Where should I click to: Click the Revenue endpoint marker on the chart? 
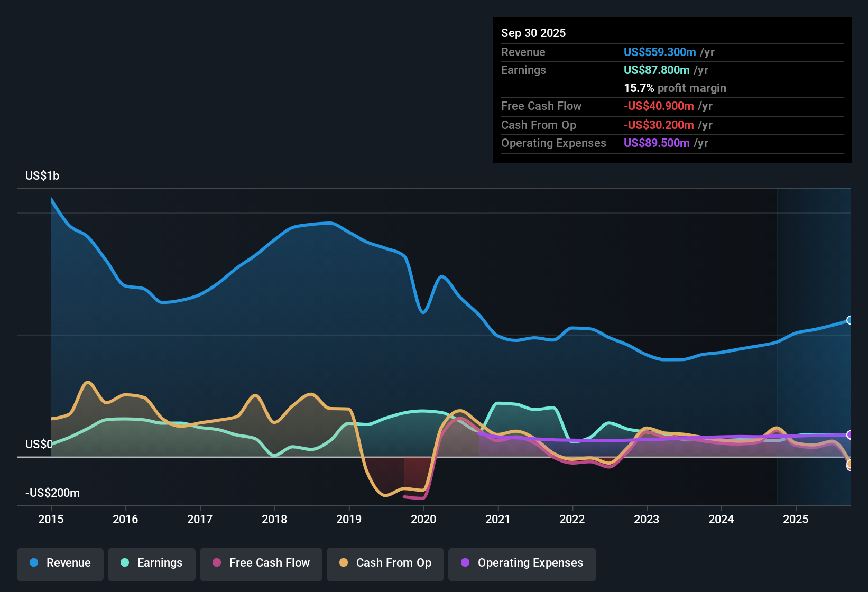pos(850,320)
